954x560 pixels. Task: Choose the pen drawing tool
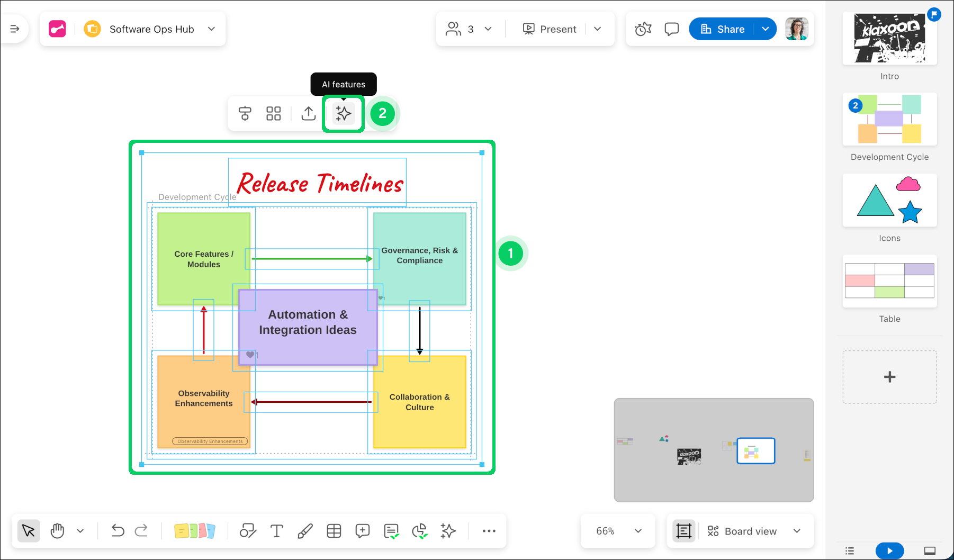tap(305, 531)
